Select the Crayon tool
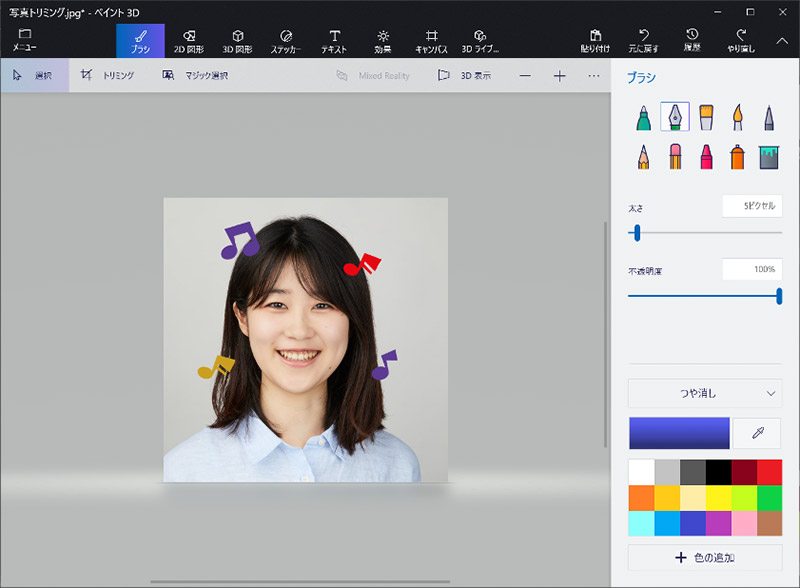This screenshot has width=800, height=588. (706, 156)
